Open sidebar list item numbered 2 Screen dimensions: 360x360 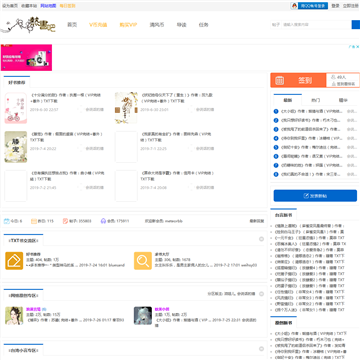[311, 120]
